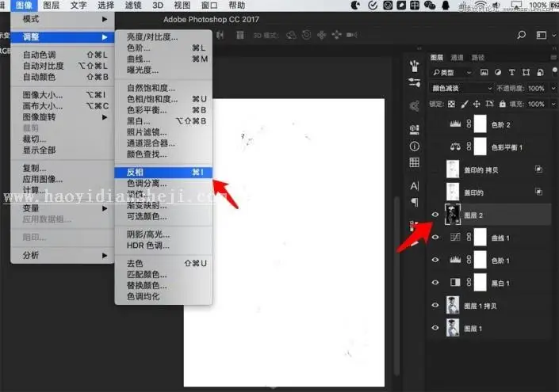Open the workspace chevron dropdown
Image resolution: width=559 pixels, height=392 pixels.
point(553,35)
